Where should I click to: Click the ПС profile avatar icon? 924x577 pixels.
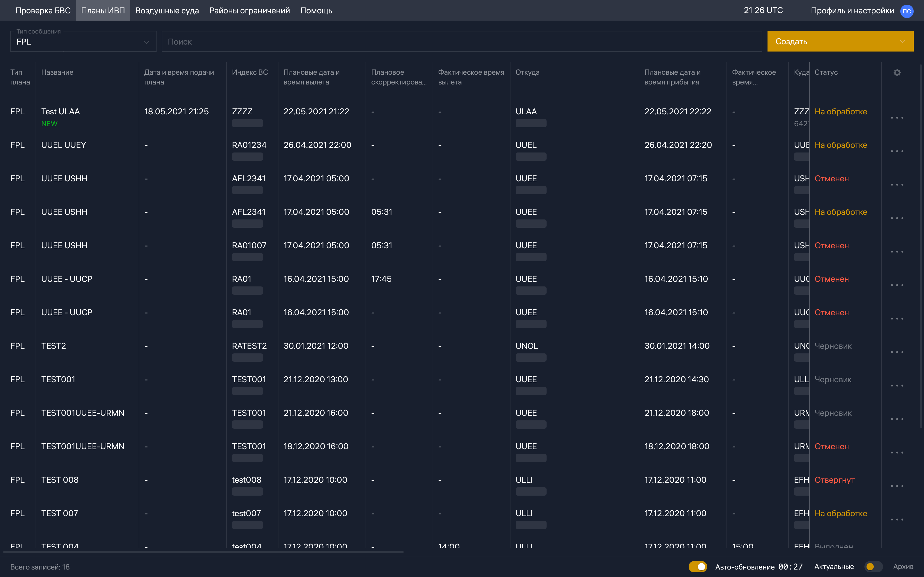tap(907, 11)
